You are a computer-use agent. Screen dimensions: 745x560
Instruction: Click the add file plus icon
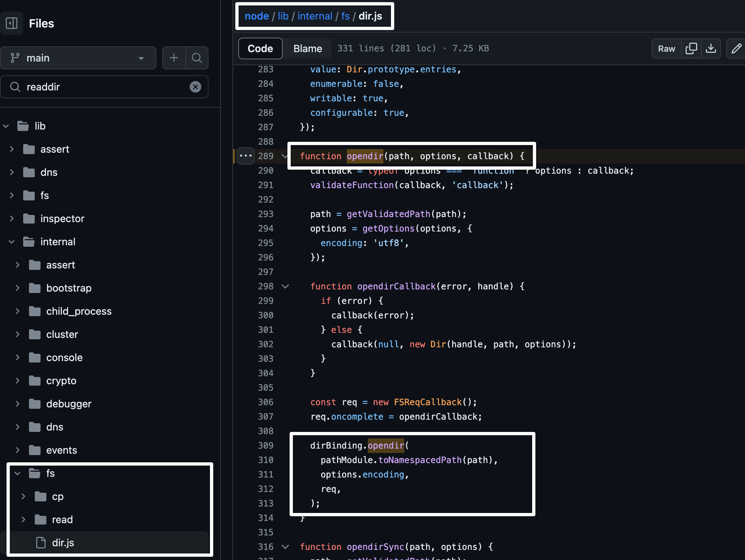coord(174,58)
